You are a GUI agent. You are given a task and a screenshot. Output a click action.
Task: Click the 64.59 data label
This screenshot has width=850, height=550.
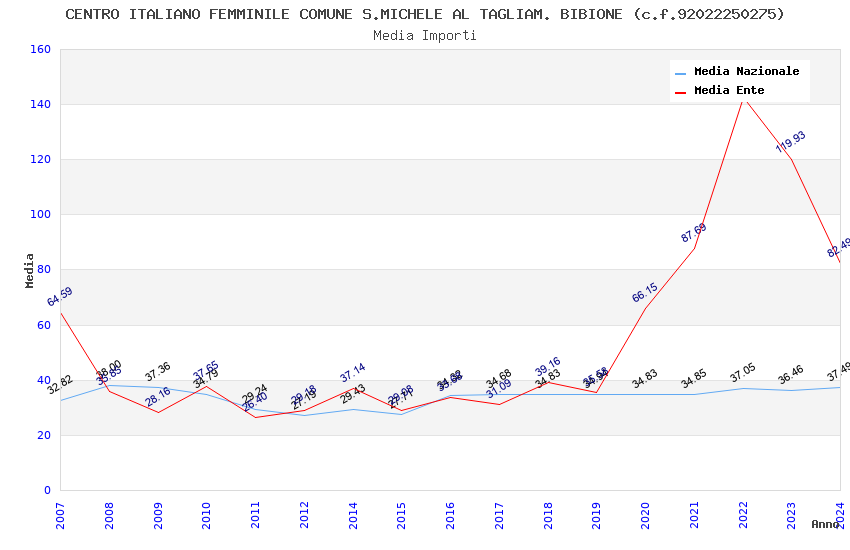[x=60, y=296]
